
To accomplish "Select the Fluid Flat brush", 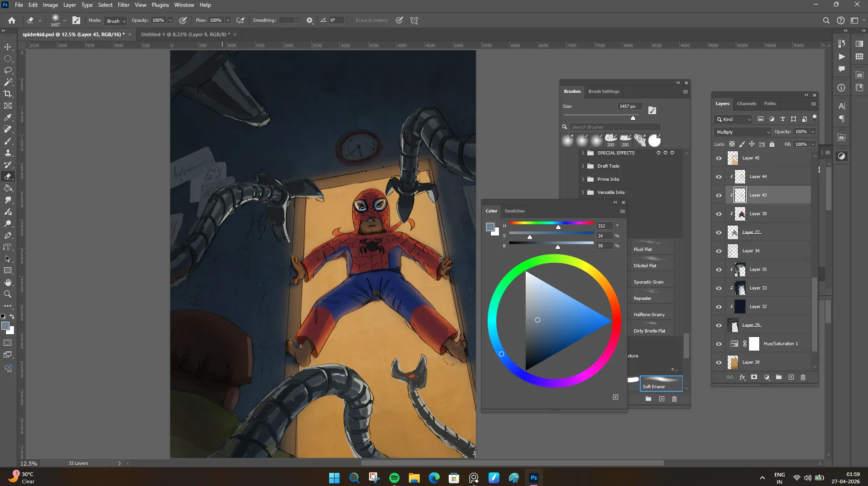I will 652,246.
